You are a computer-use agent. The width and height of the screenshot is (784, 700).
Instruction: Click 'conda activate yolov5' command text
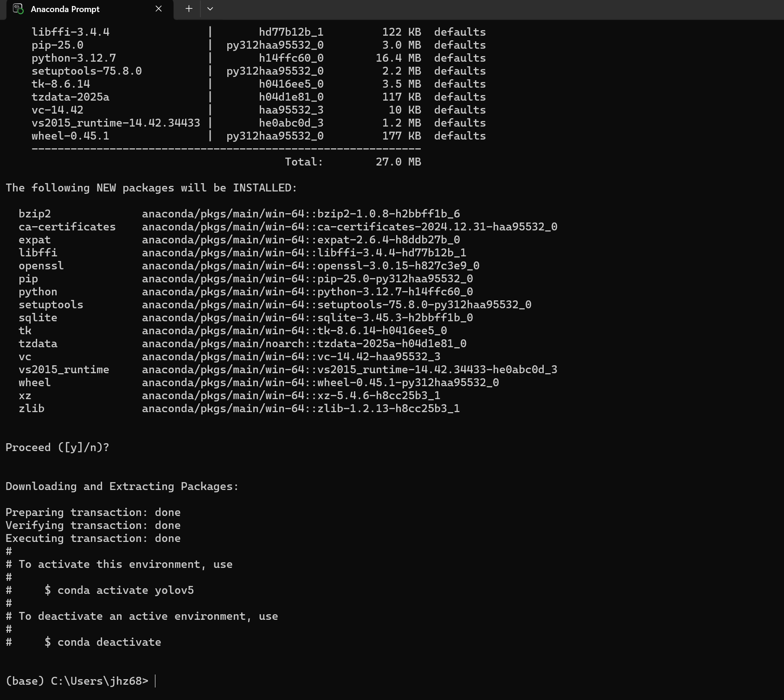click(126, 590)
